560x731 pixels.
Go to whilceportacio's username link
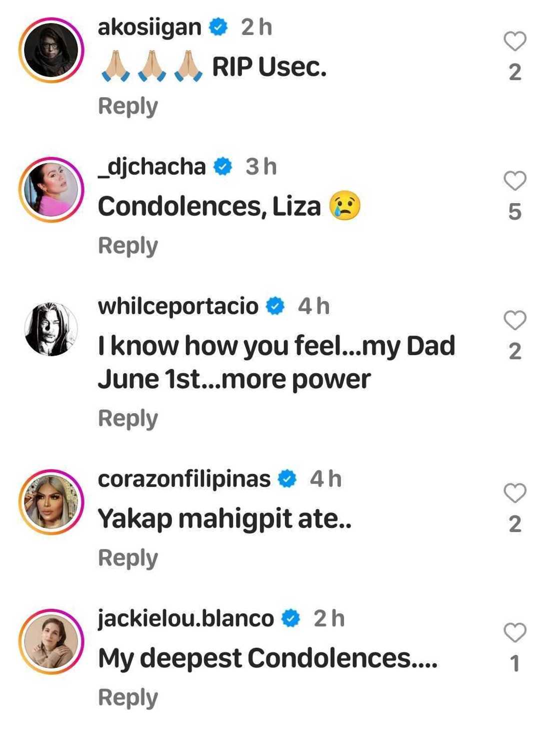tap(178, 306)
